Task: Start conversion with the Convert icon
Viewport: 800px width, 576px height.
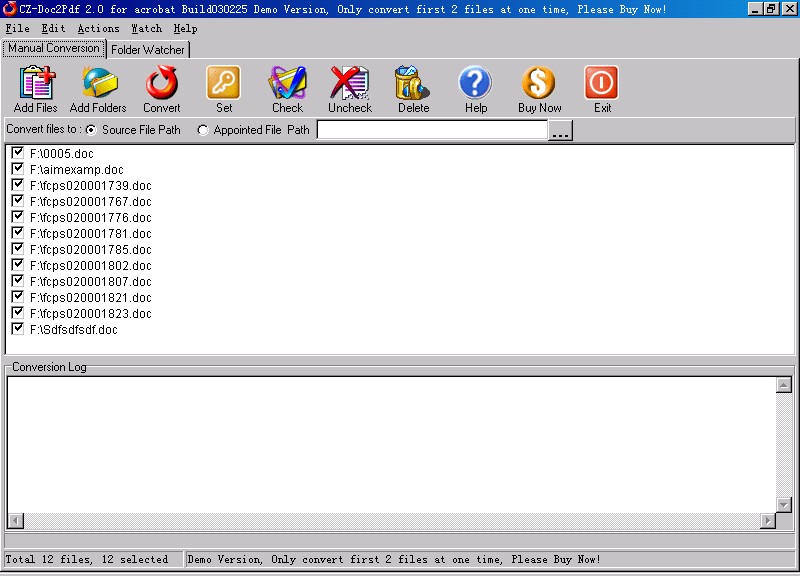Action: [x=161, y=84]
